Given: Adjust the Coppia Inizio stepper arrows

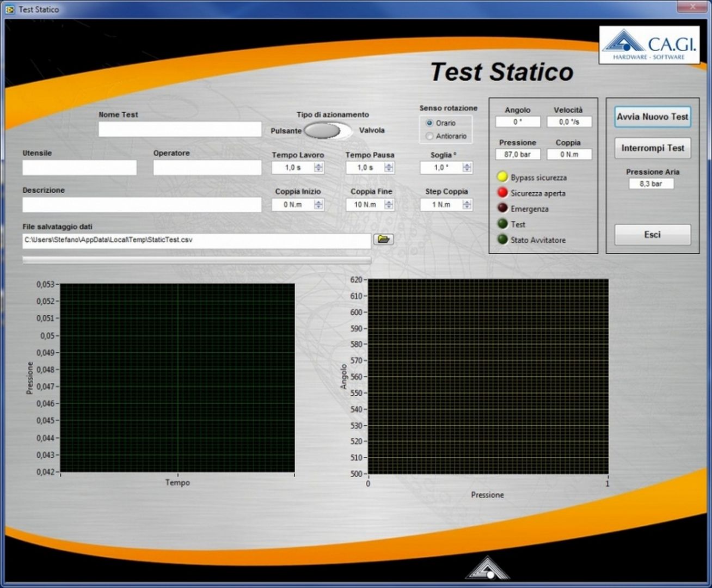Looking at the screenshot, I should 319,205.
